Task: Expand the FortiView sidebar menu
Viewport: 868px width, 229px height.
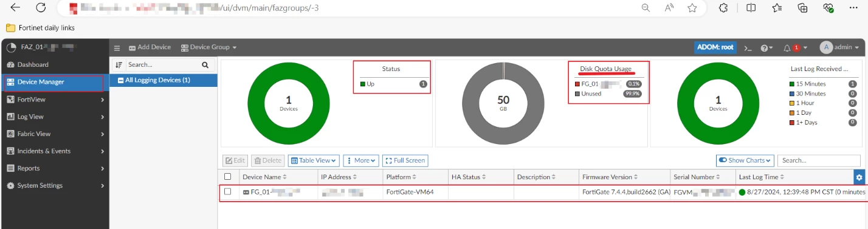Action: click(55, 99)
